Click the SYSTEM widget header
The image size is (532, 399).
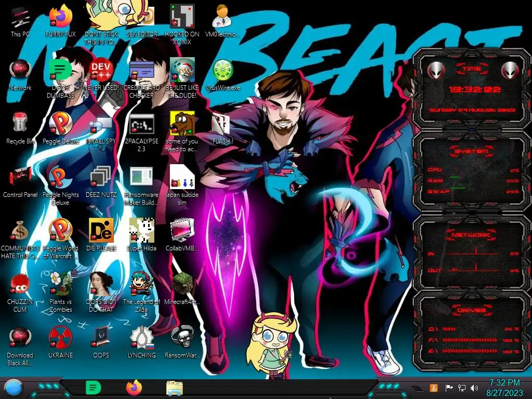(x=472, y=151)
